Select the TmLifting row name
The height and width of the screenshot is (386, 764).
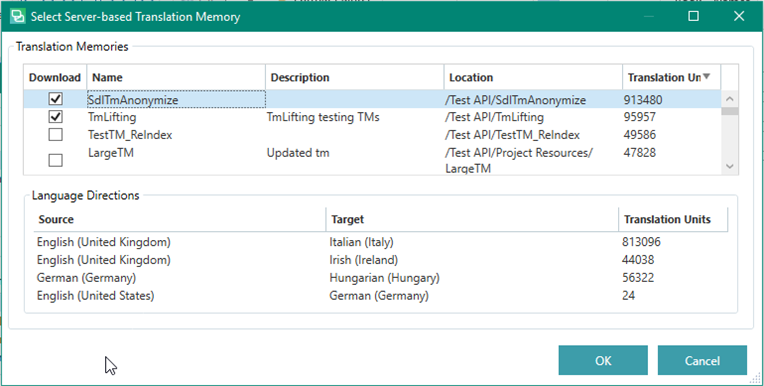pyautogui.click(x=112, y=117)
